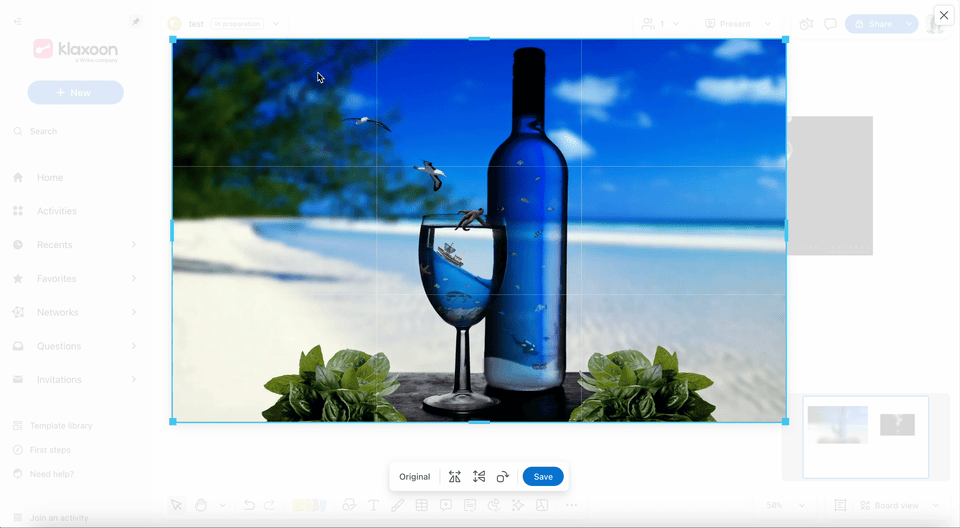Expand the Recents chevron
Image resolution: width=960 pixels, height=528 pixels.
click(x=133, y=244)
